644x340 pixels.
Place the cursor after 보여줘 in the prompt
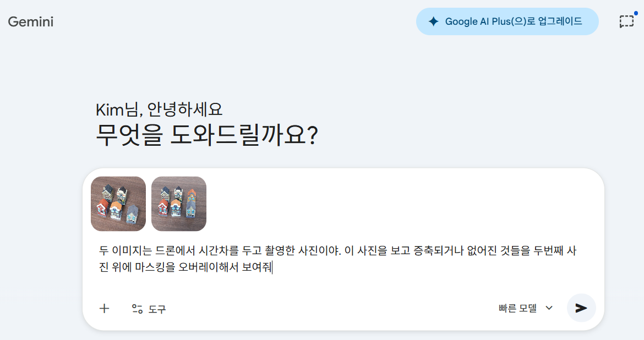click(x=272, y=268)
